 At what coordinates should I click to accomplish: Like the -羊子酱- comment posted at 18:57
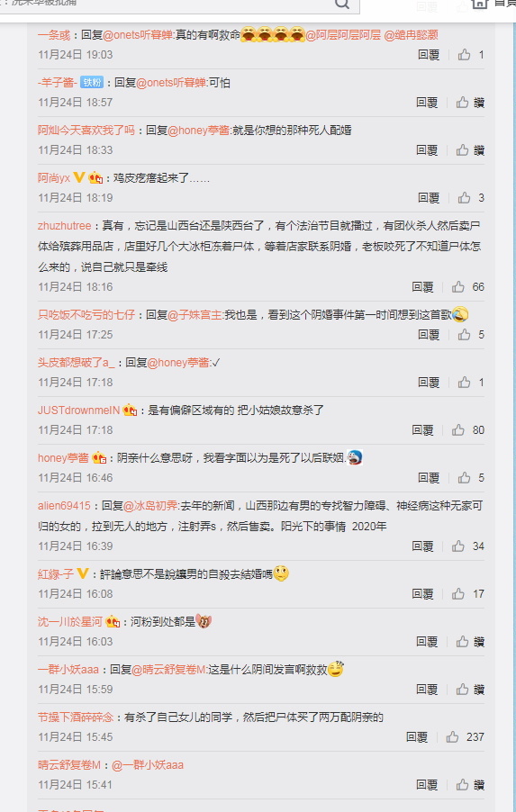coord(462,103)
